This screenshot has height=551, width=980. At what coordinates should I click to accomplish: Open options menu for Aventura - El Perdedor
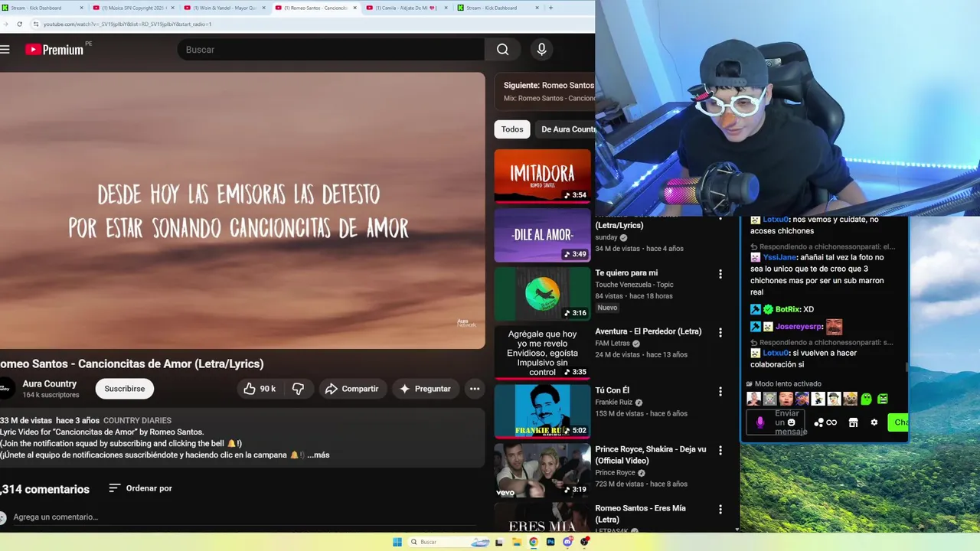[x=720, y=333]
